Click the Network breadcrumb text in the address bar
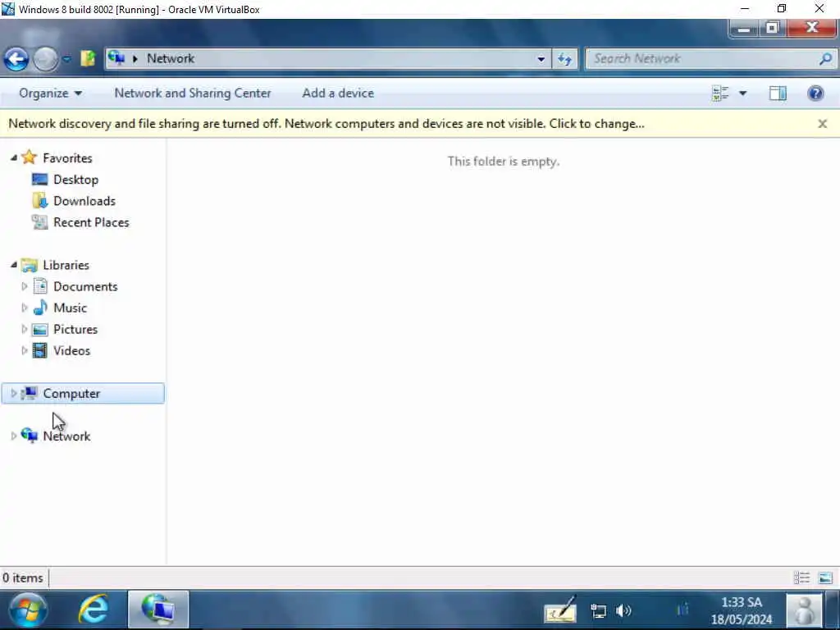840x630 pixels. point(171,58)
